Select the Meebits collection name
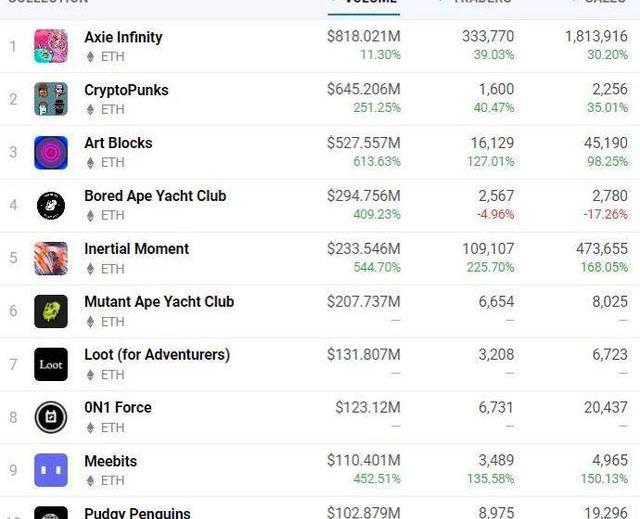 pos(110,461)
